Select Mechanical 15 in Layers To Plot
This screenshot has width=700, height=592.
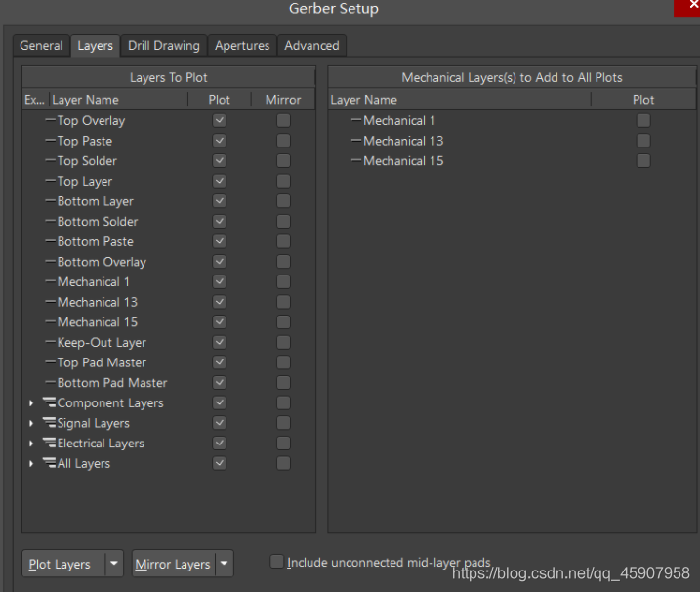(169, 322)
